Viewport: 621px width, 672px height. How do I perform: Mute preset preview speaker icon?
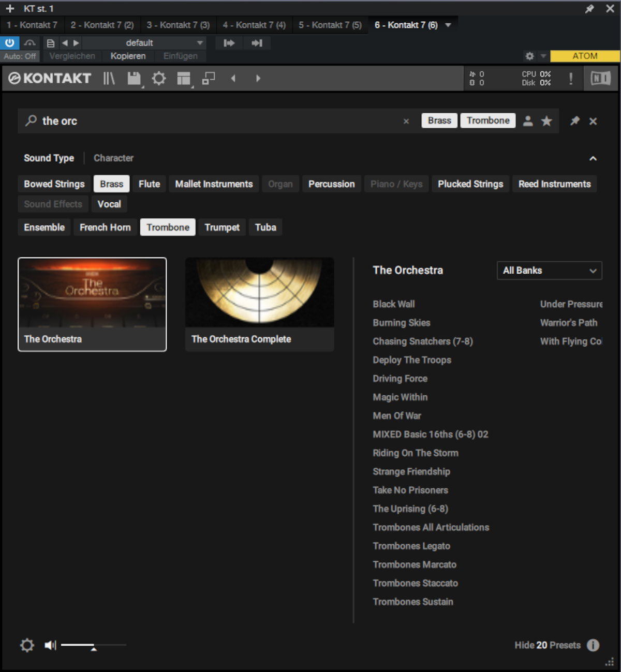pos(50,645)
